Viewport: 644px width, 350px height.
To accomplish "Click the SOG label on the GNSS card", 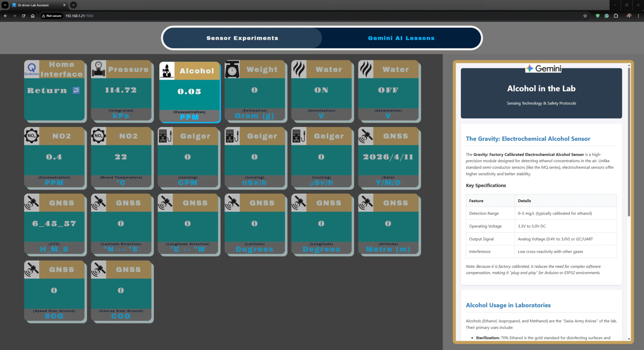I will click(x=54, y=316).
